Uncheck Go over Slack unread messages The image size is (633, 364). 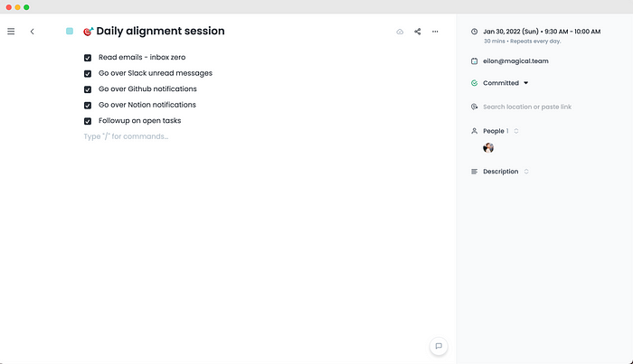point(88,73)
